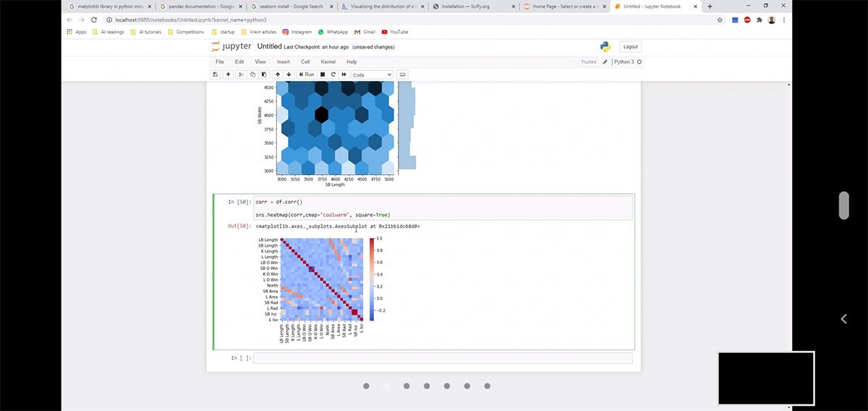This screenshot has width=868, height=411.
Task: Click the Python logo icon
Action: [605, 46]
